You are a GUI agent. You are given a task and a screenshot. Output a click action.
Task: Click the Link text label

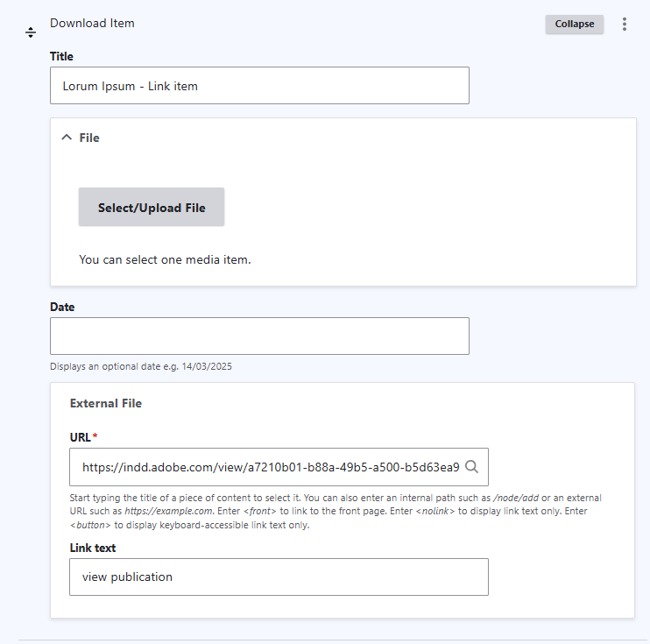93,548
